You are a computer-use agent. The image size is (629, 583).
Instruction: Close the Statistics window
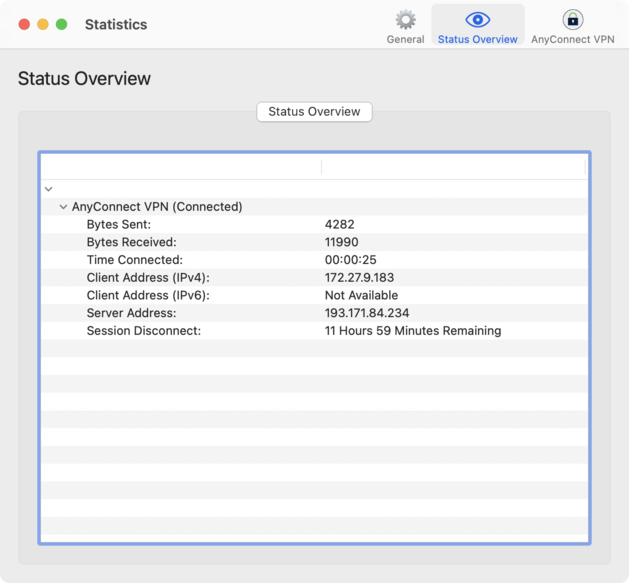click(x=25, y=24)
